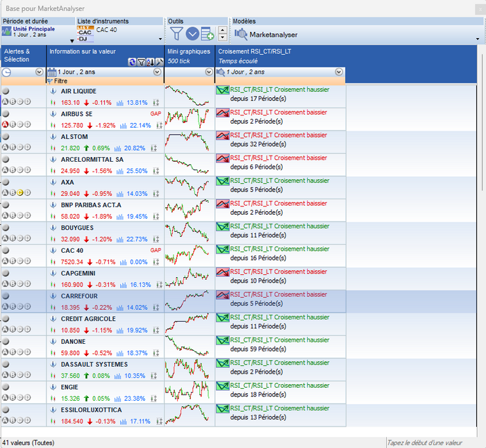This screenshot has height=448, width=486.
Task: Click the bullish crossing icon for DANONE
Action: click(x=223, y=340)
